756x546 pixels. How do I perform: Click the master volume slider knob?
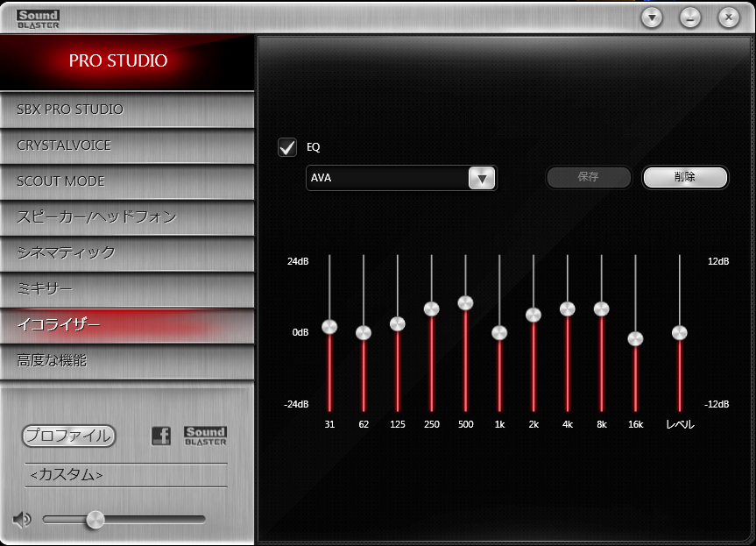(95, 520)
